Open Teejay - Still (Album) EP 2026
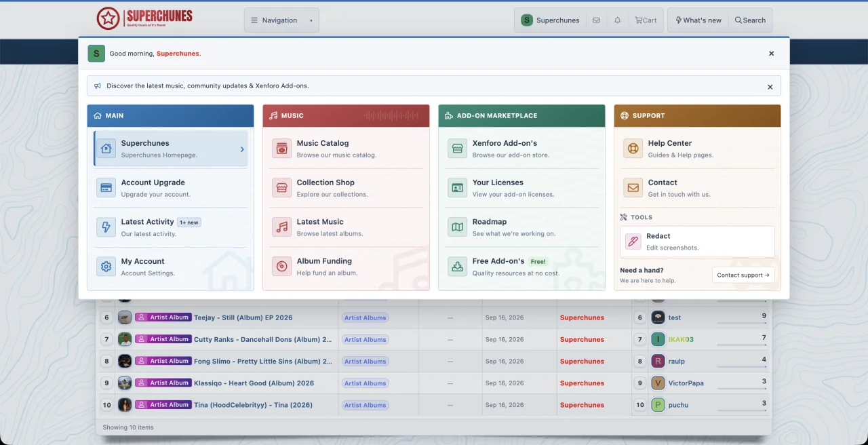 tap(243, 317)
